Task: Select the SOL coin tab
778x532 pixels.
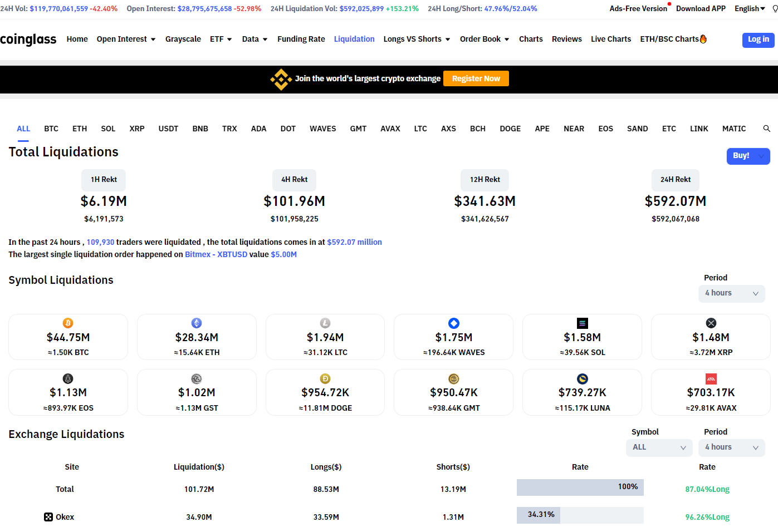Action: tap(108, 129)
